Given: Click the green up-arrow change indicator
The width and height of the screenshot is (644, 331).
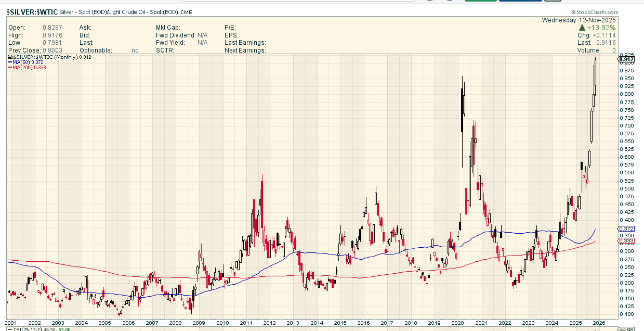Looking at the screenshot, I should 583,28.
